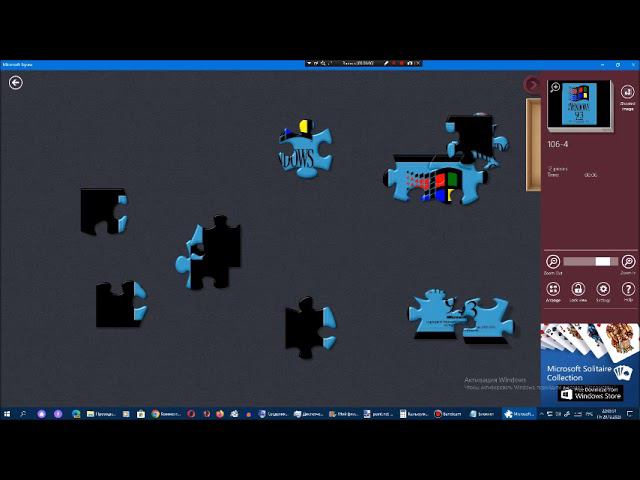Open the wooden piece tray
This screenshot has width=640, height=480.
coord(533,144)
